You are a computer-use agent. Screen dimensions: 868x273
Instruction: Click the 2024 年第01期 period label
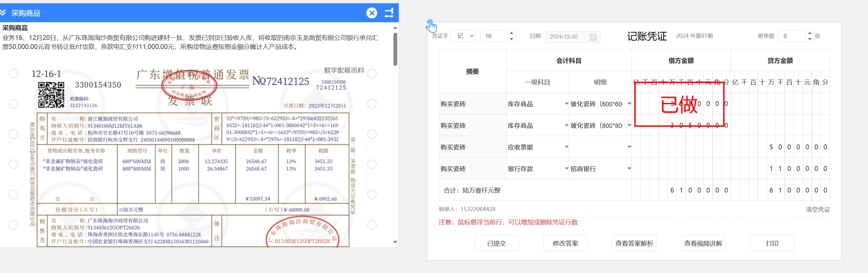pyautogui.click(x=694, y=36)
